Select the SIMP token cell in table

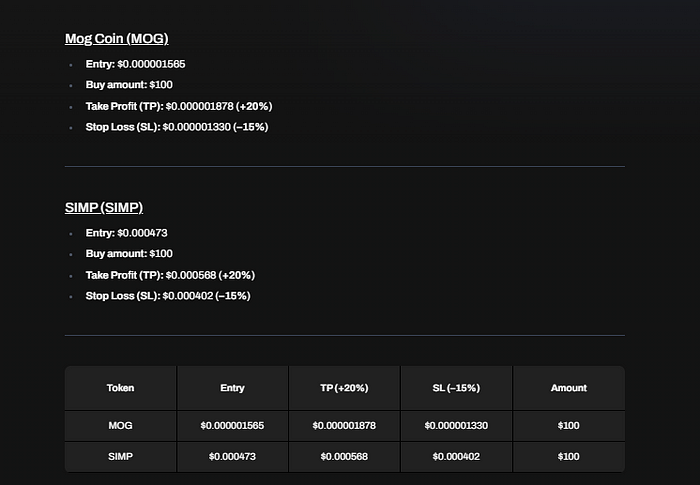121,457
